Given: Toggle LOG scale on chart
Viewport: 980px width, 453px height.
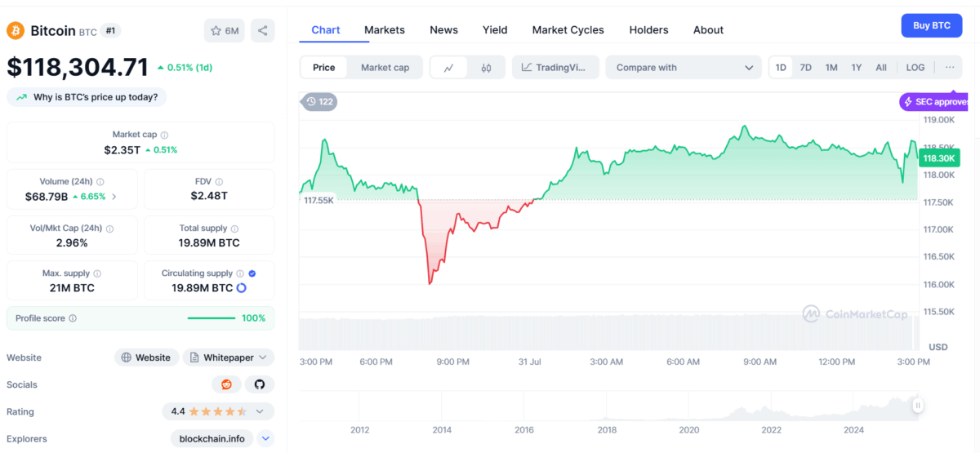Looking at the screenshot, I should 915,68.
